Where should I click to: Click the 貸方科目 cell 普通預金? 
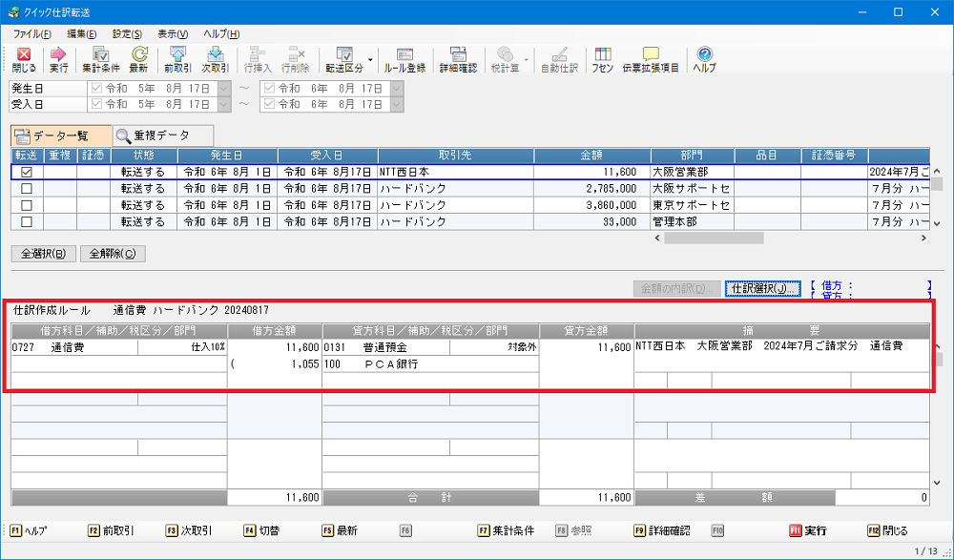(x=386, y=347)
